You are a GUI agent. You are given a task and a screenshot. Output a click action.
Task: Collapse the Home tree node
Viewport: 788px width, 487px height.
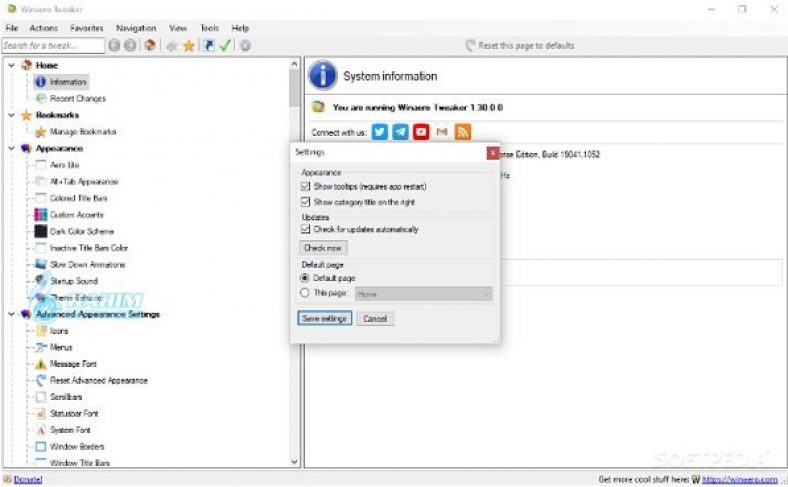click(x=12, y=65)
